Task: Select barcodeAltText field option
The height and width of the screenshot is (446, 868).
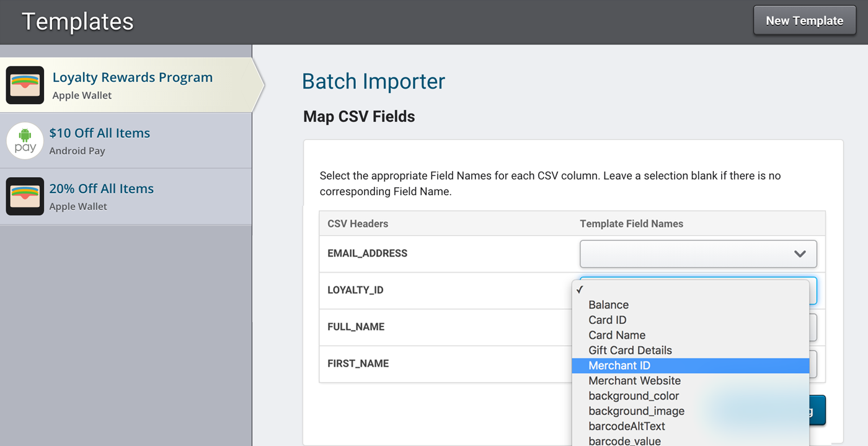Action: point(626,426)
